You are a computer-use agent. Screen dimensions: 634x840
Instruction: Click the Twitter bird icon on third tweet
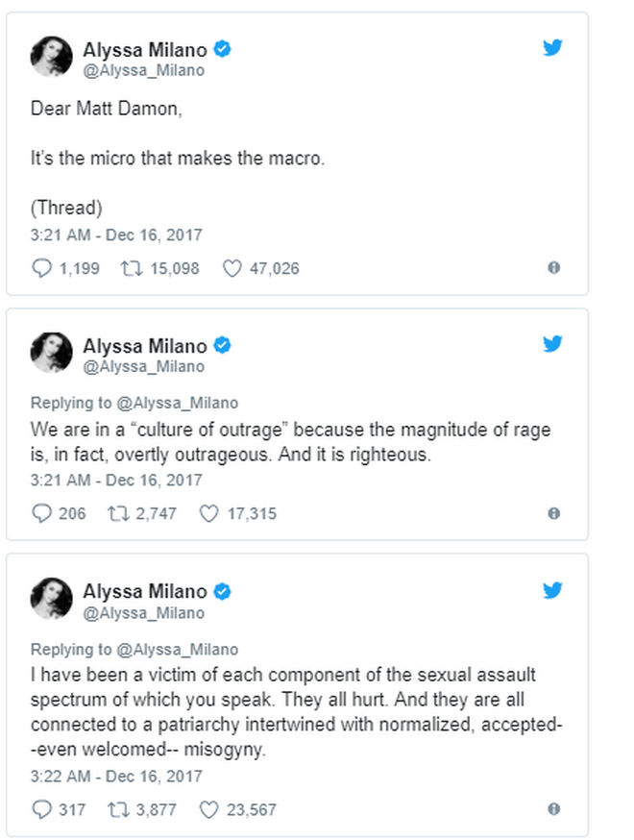click(x=552, y=589)
